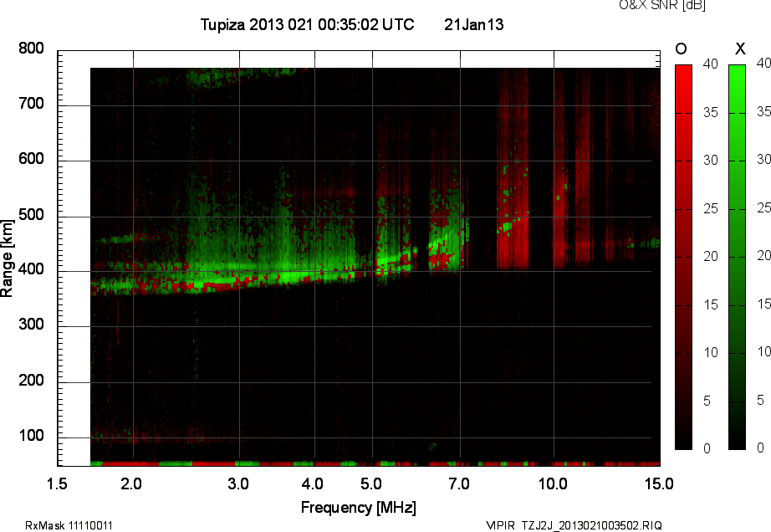Click the 35 dB label on O scale
Screen dimensions: 771x532
[x=710, y=113]
